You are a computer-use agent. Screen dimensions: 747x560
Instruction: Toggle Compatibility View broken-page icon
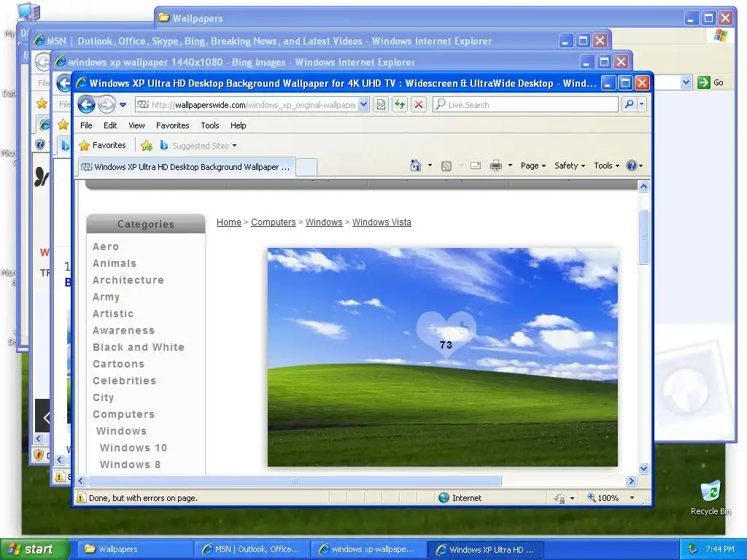(381, 105)
